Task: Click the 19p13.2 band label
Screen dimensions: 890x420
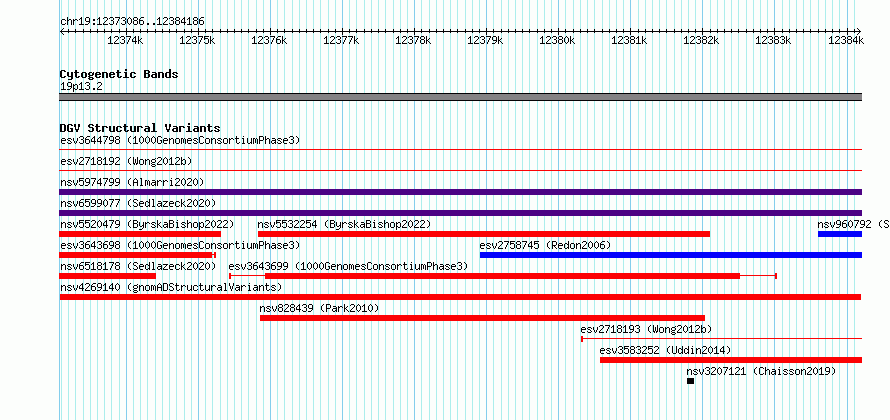Action: [81, 86]
